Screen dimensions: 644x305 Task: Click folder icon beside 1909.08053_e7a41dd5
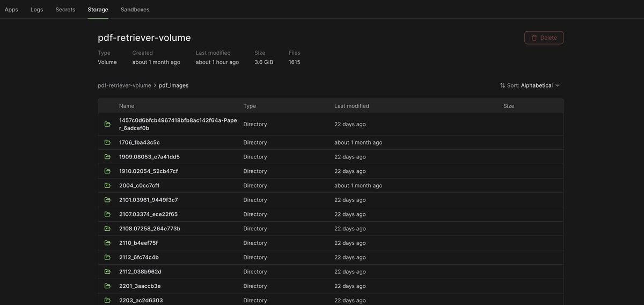coord(107,157)
